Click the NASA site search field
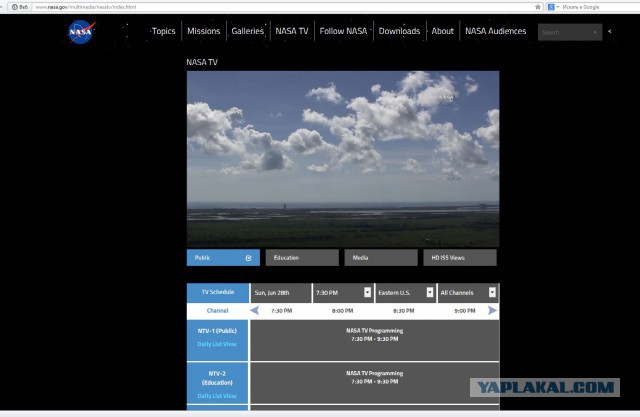 tap(570, 32)
